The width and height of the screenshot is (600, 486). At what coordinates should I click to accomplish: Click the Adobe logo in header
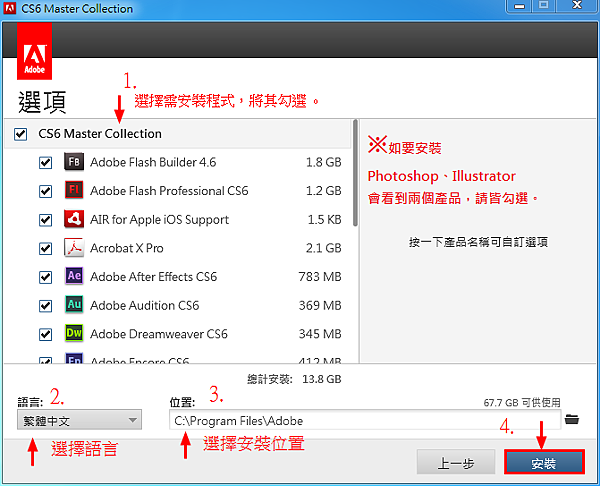point(34,51)
